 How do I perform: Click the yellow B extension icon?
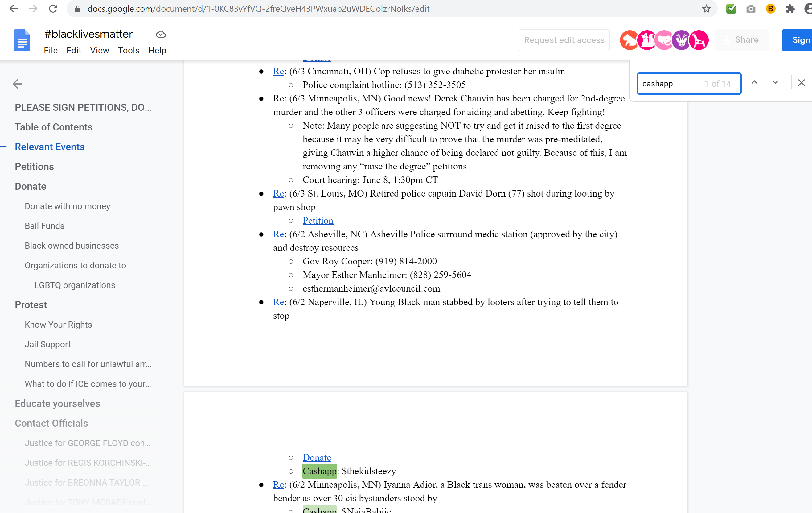tap(770, 9)
